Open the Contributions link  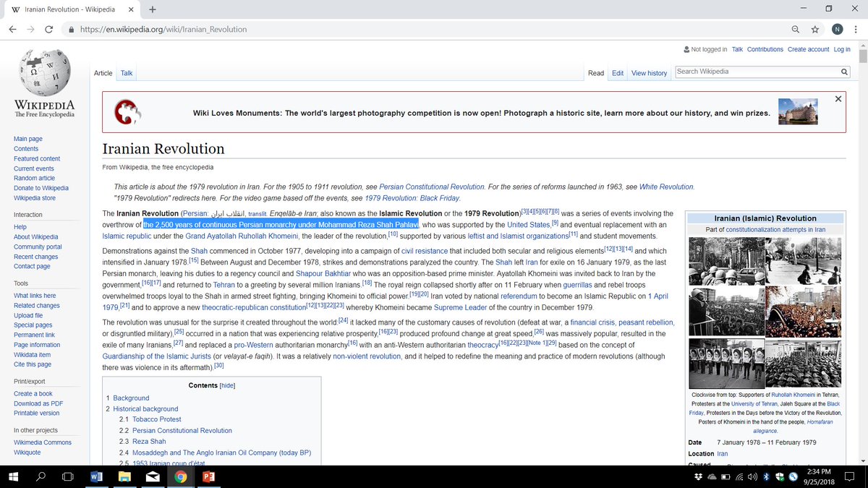pyautogui.click(x=765, y=49)
